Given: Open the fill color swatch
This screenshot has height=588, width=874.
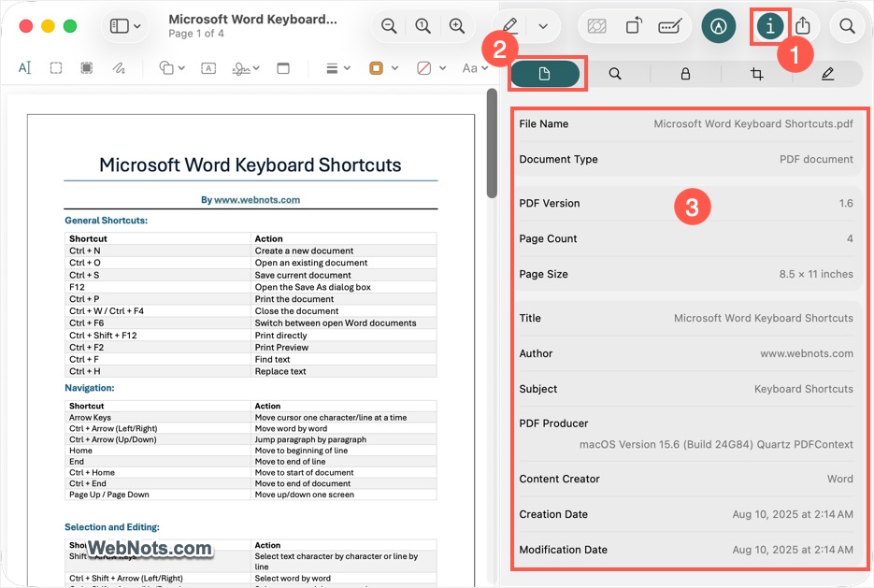Looking at the screenshot, I should [424, 68].
